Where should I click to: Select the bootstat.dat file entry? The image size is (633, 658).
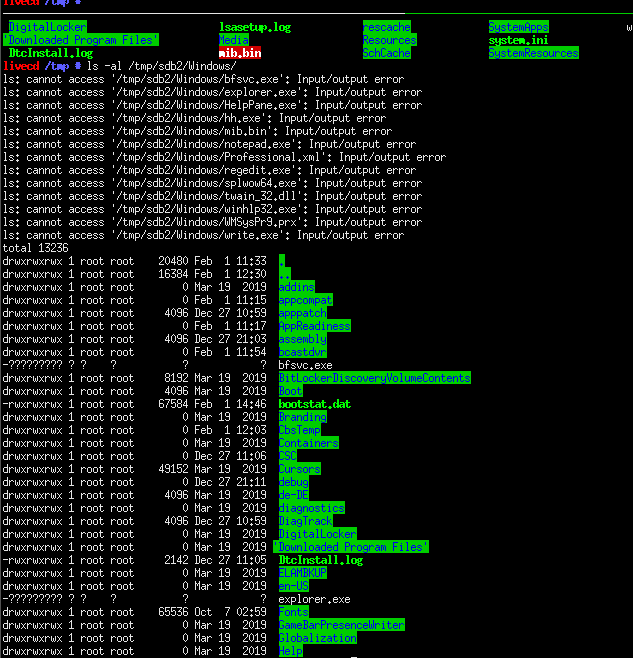(x=315, y=405)
